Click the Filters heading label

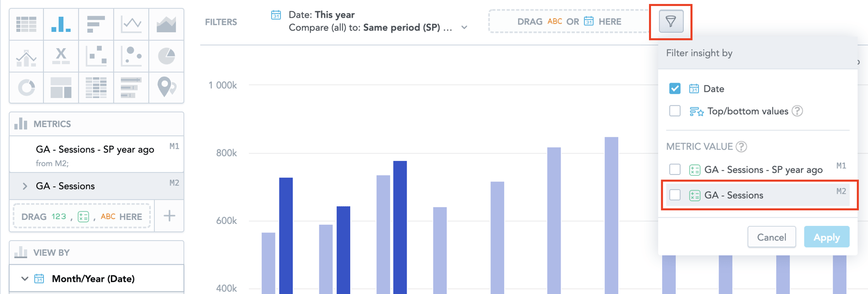[x=221, y=22]
